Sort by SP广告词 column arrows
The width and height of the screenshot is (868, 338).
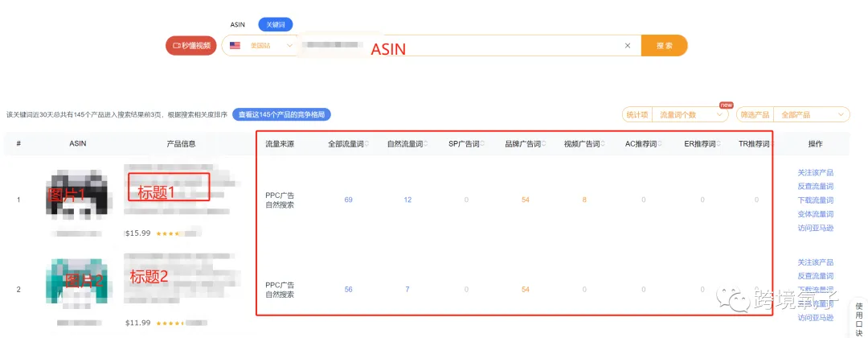tap(481, 144)
